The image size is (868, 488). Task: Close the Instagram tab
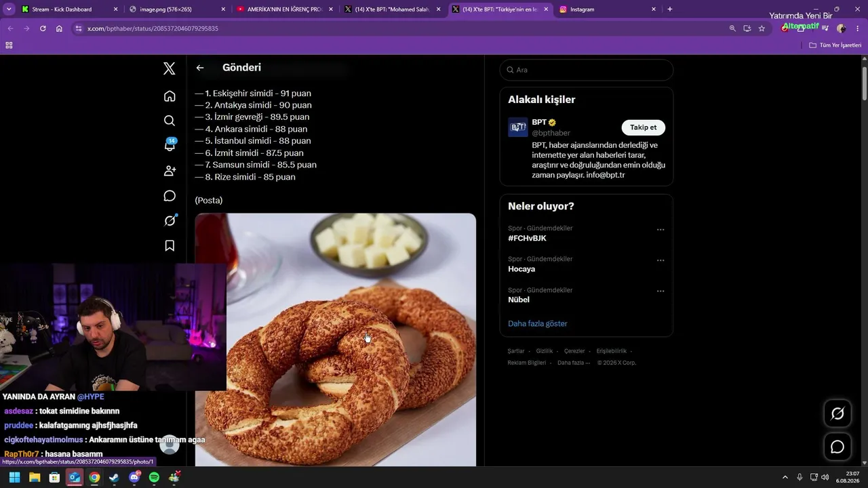point(654,9)
